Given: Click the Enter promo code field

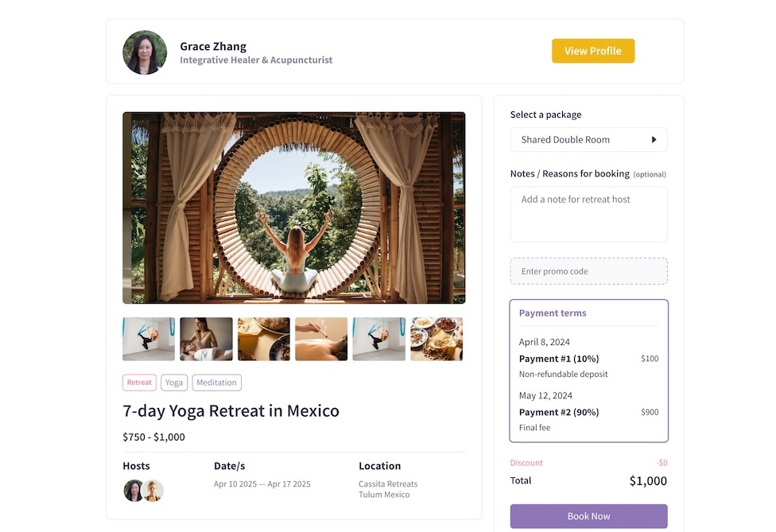Looking at the screenshot, I should click(588, 271).
